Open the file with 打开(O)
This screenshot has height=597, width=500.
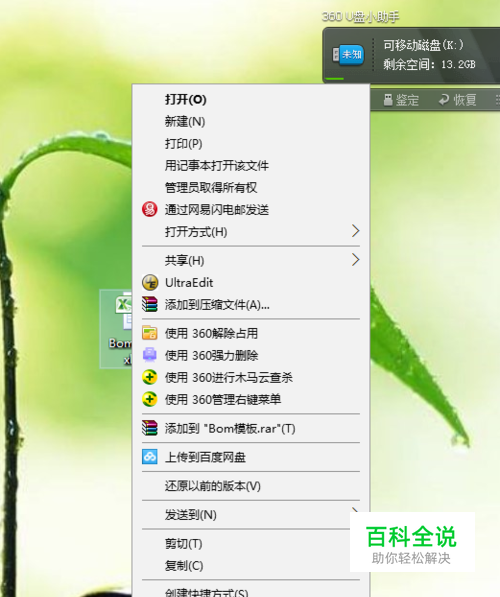point(251,100)
